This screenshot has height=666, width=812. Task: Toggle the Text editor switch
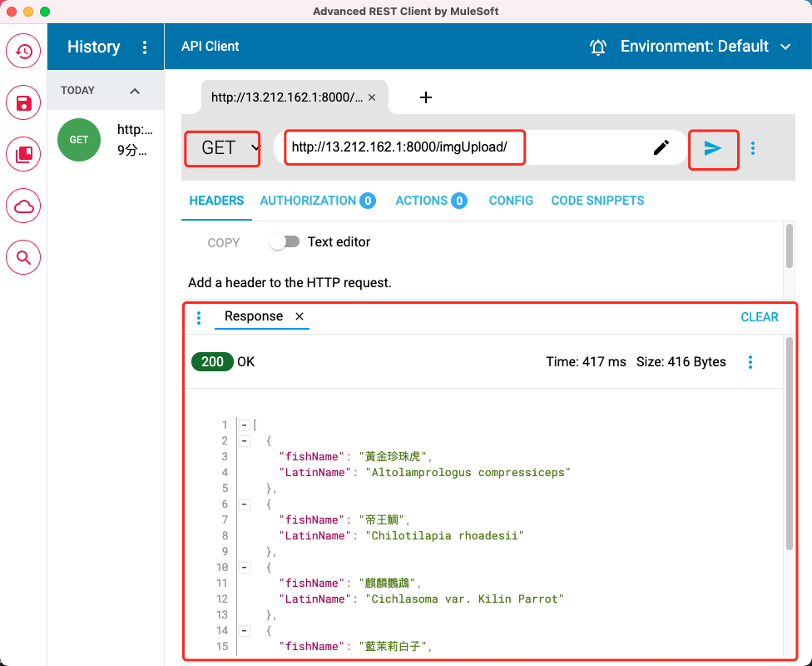click(285, 241)
